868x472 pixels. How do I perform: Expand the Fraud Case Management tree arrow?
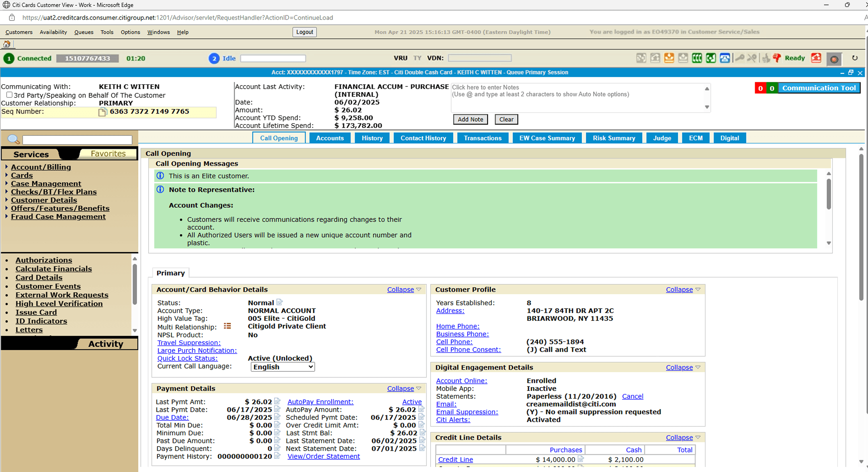pyautogui.click(x=7, y=216)
